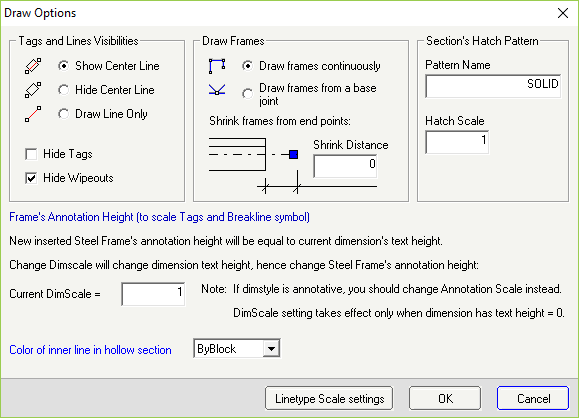Viewport: 579px width, 418px height.
Task: Click the Current DimScale value field
Action: [153, 294]
